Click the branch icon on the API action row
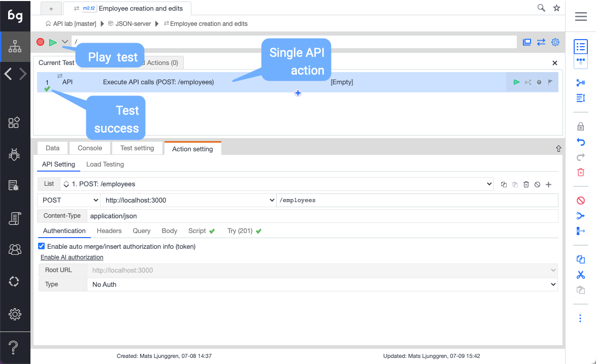The width and height of the screenshot is (596, 364). 528,82
